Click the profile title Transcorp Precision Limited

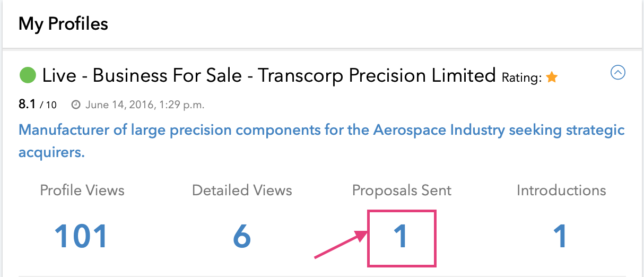pos(377,75)
